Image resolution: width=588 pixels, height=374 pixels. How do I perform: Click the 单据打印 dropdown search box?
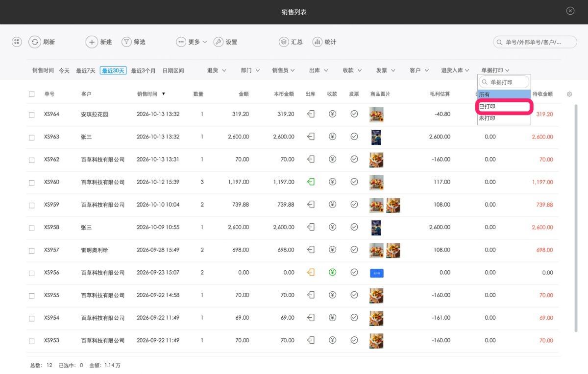(504, 82)
